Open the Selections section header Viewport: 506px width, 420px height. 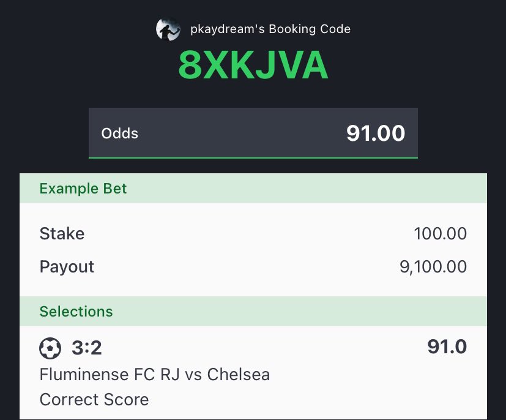[x=253, y=311]
